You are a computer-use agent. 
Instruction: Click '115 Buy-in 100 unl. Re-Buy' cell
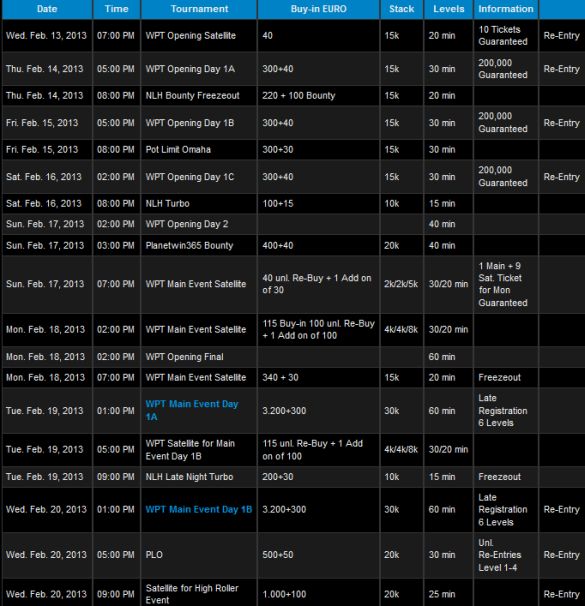tap(318, 329)
